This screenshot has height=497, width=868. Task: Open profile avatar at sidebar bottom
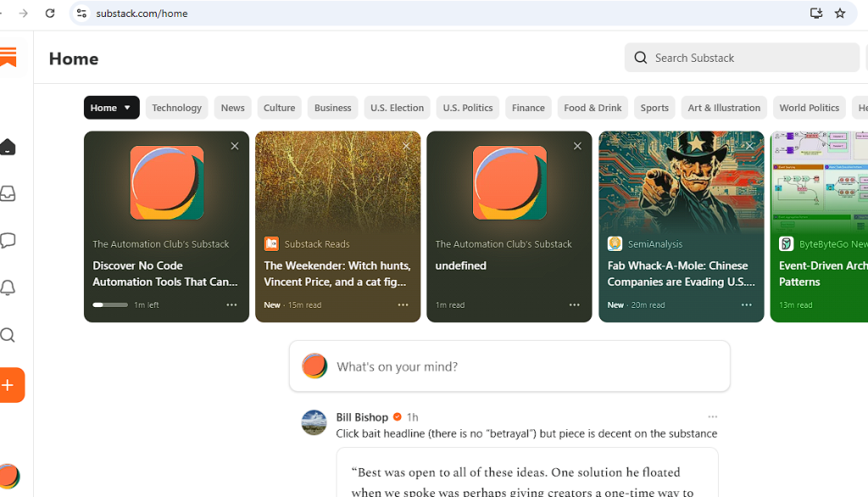click(8, 476)
